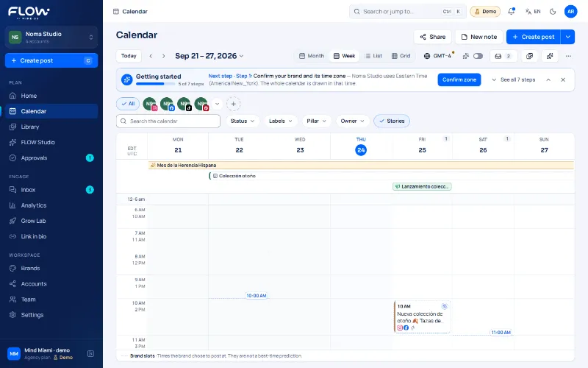This screenshot has height=368, width=588.
Task: Click the Search or jump to field
Action: (407, 12)
